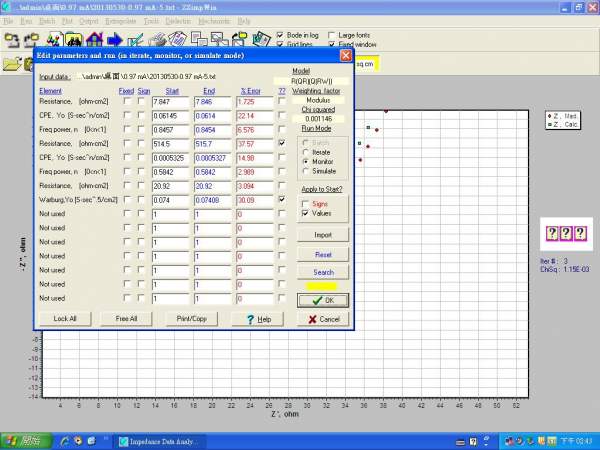Open the Windows Start button on taskbar
The width and height of the screenshot is (600, 450).
pyautogui.click(x=24, y=440)
